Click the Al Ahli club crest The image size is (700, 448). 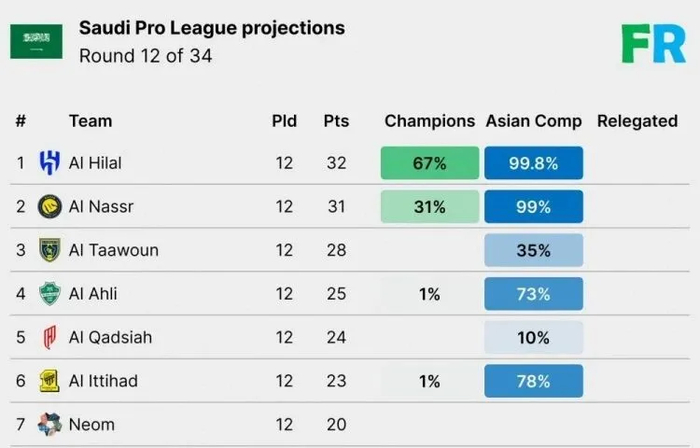tap(49, 294)
